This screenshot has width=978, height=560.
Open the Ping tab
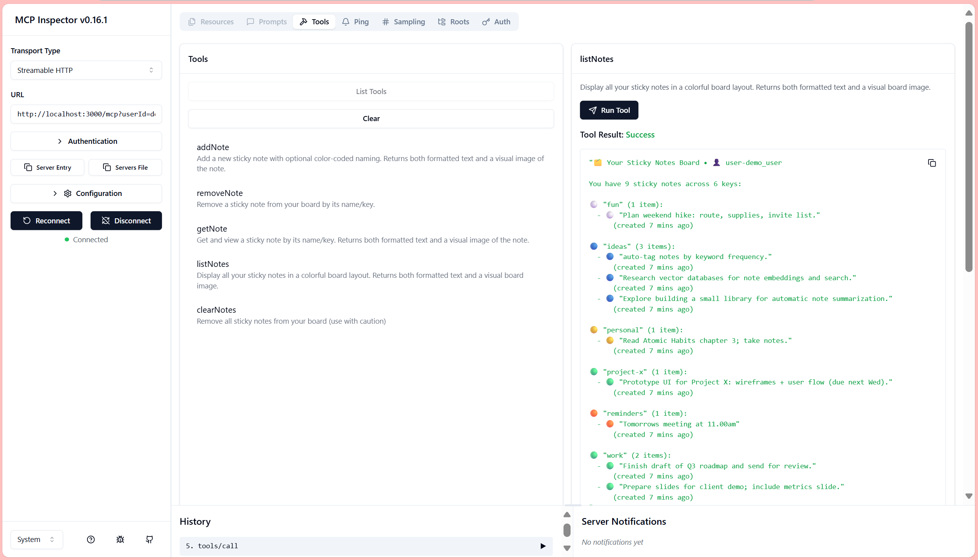(355, 22)
